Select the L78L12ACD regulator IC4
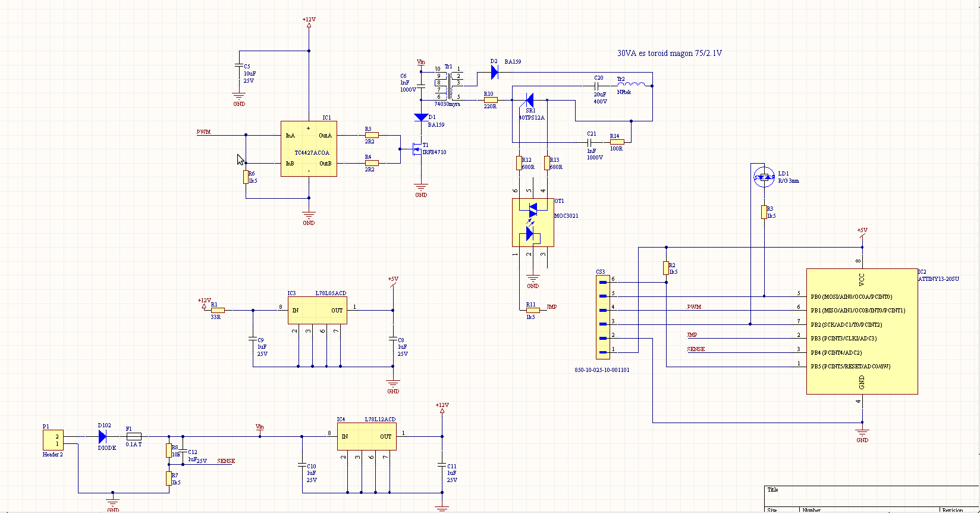 pyautogui.click(x=367, y=436)
